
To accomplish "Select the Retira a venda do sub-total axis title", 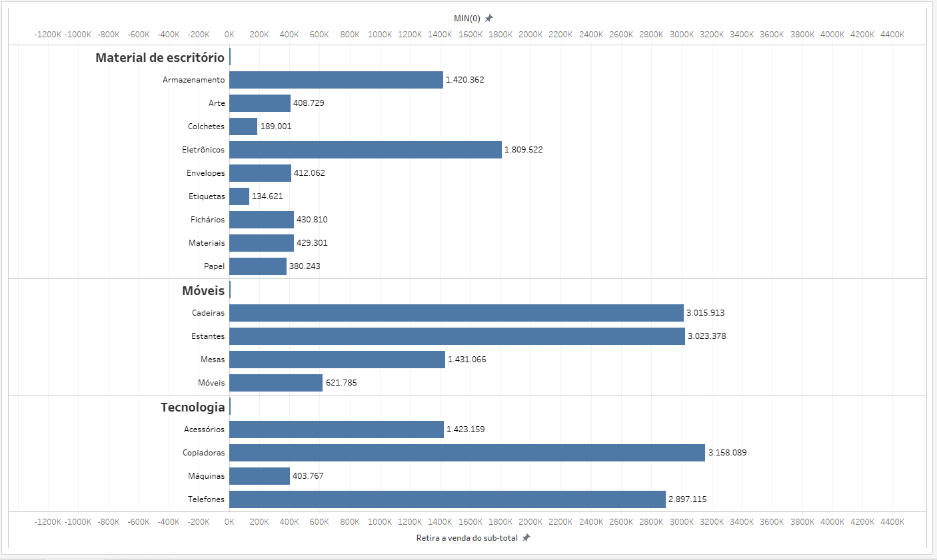I will click(x=467, y=537).
